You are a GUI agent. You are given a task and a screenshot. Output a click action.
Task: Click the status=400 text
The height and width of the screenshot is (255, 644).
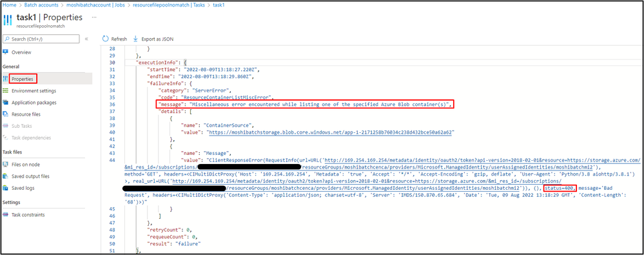pyautogui.click(x=560, y=188)
